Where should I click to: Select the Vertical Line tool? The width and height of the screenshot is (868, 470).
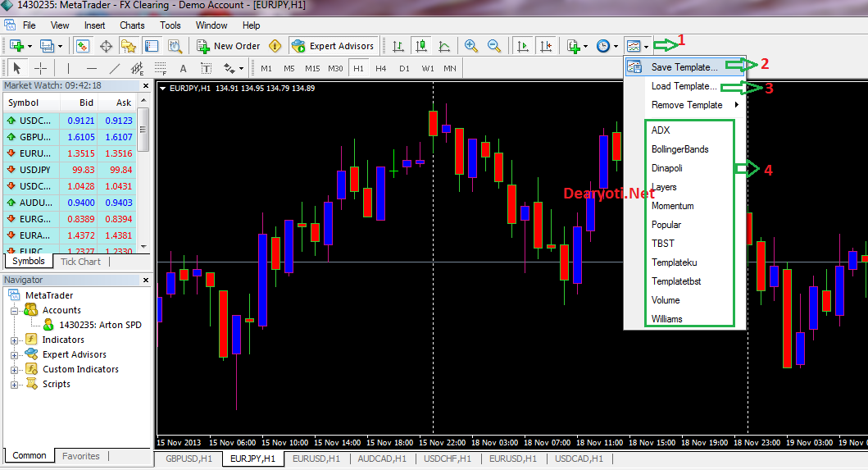click(x=68, y=68)
